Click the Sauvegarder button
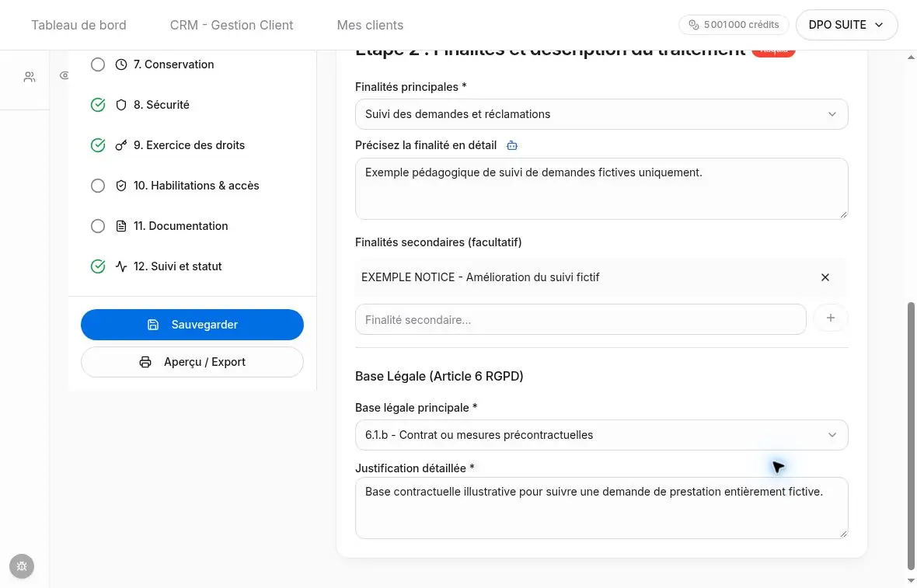 coord(192,325)
